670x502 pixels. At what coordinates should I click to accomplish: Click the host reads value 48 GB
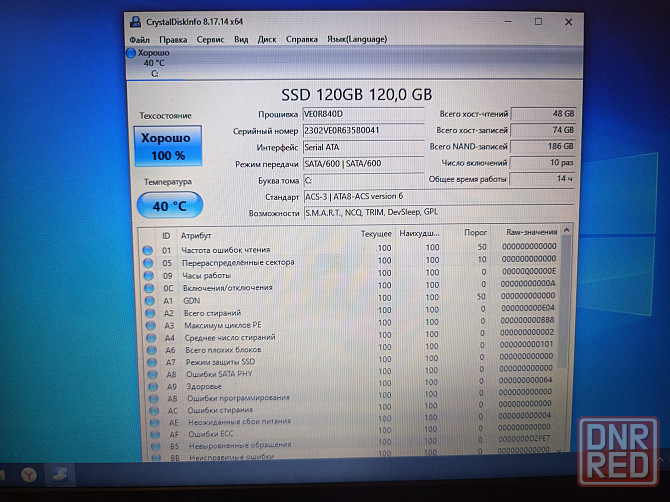[543, 114]
